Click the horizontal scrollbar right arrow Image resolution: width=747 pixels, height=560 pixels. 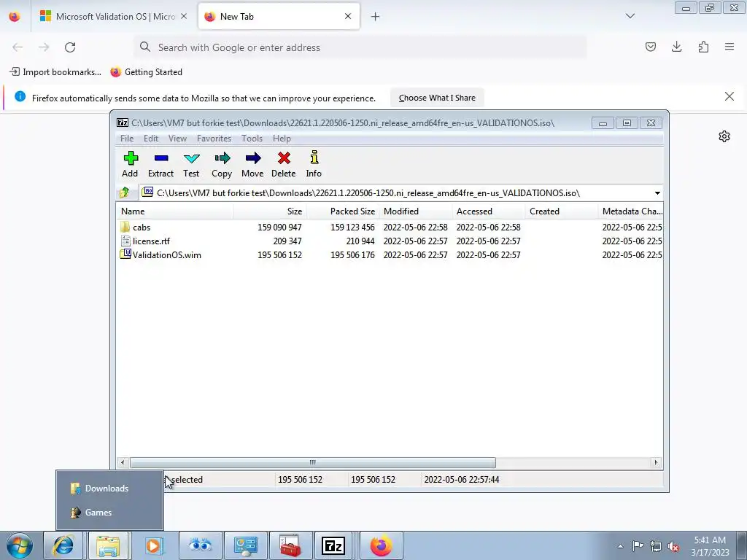pos(656,462)
